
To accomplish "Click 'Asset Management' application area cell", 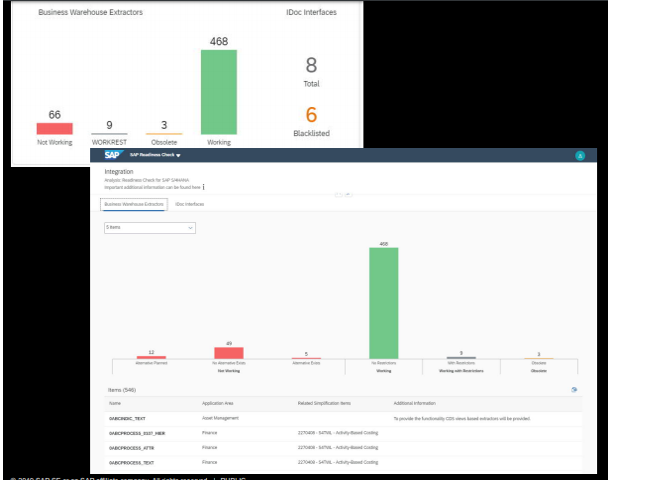I will pyautogui.click(x=220, y=418).
